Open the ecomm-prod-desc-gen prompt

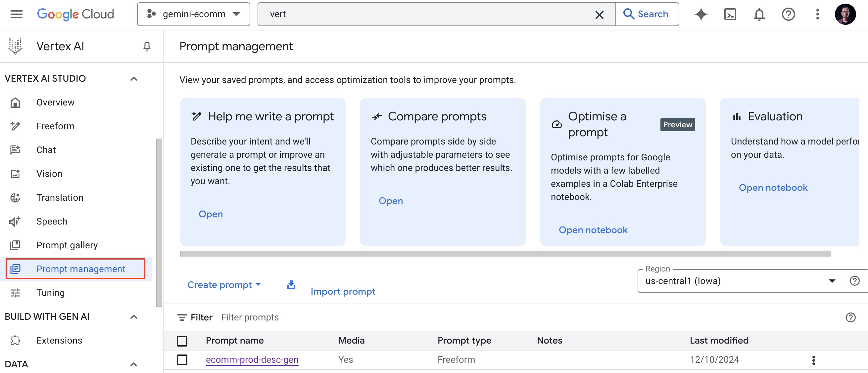(252, 359)
